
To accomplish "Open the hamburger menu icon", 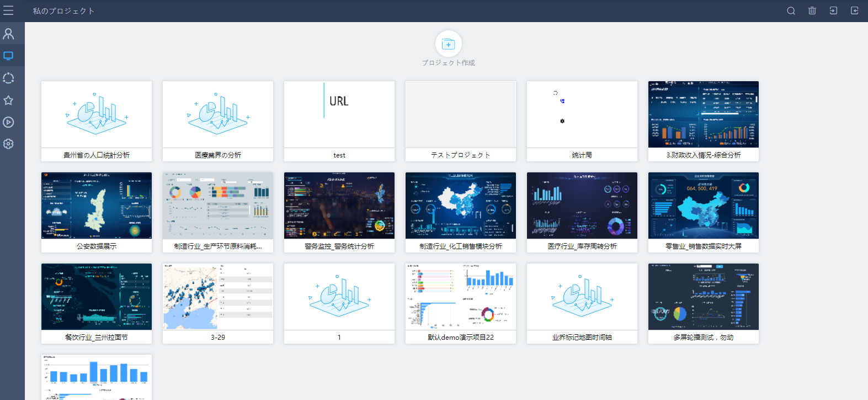I will (x=8, y=10).
